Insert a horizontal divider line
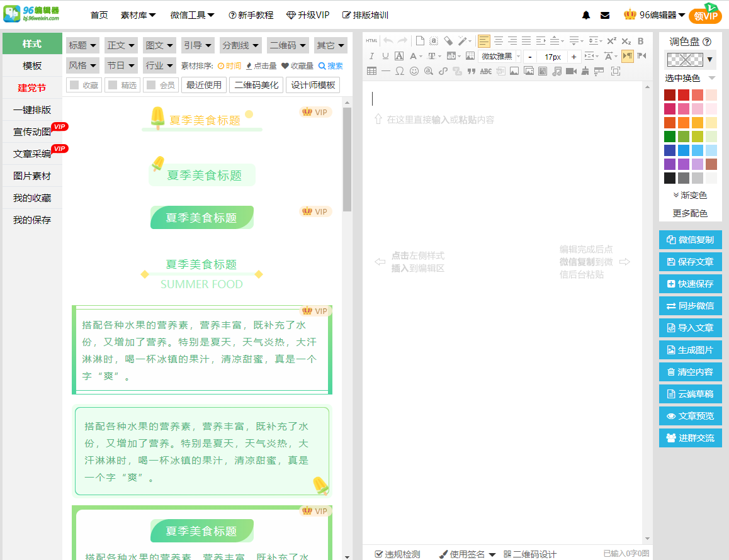 pos(386,70)
